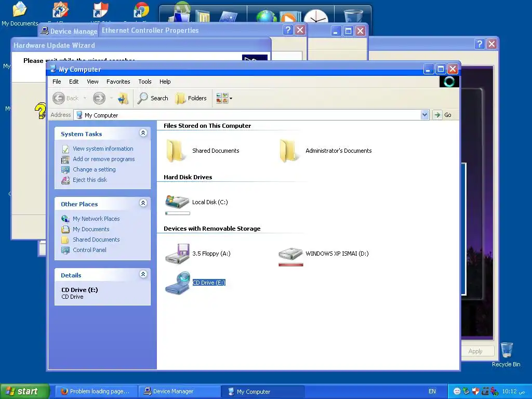
Task: Click the dock clock icon at top
Action: point(316,16)
